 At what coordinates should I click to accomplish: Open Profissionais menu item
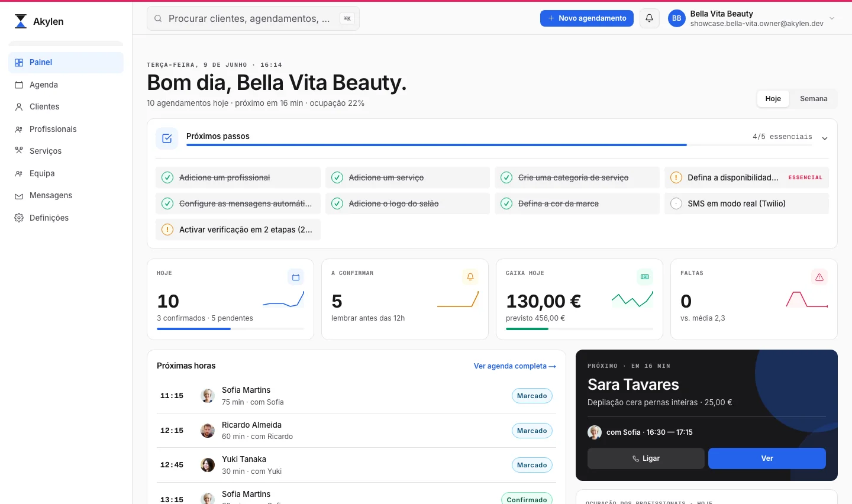click(66, 129)
